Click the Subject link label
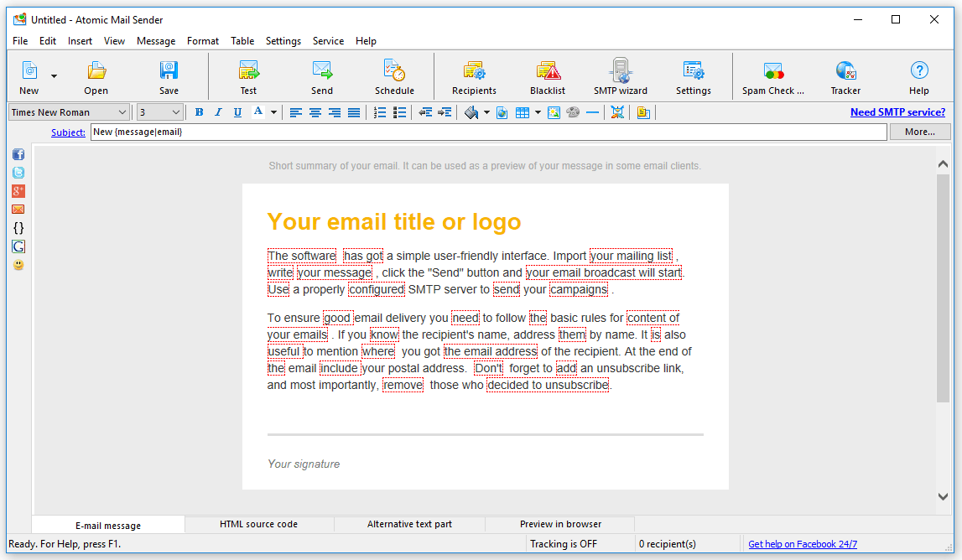 pyautogui.click(x=68, y=132)
